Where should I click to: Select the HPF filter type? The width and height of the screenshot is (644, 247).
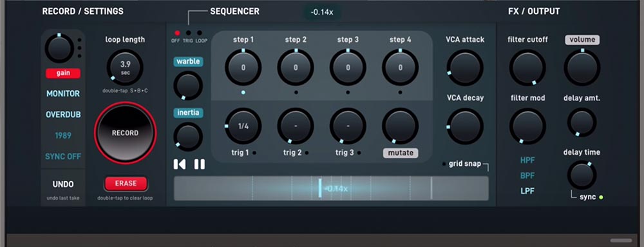point(527,161)
